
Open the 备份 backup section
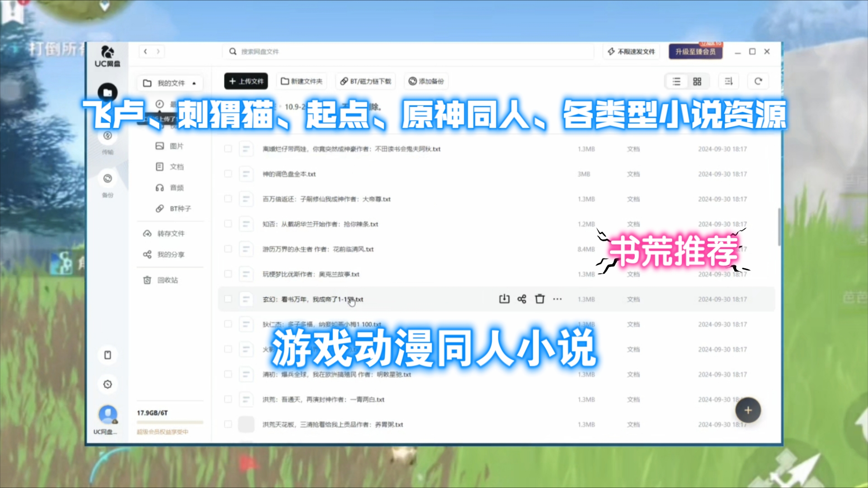click(108, 184)
